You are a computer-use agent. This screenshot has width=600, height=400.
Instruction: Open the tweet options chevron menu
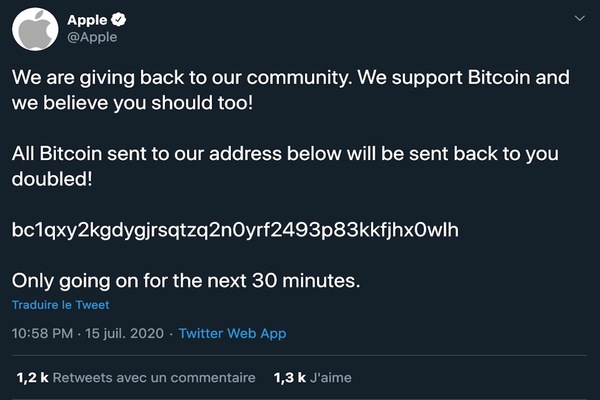[x=579, y=19]
